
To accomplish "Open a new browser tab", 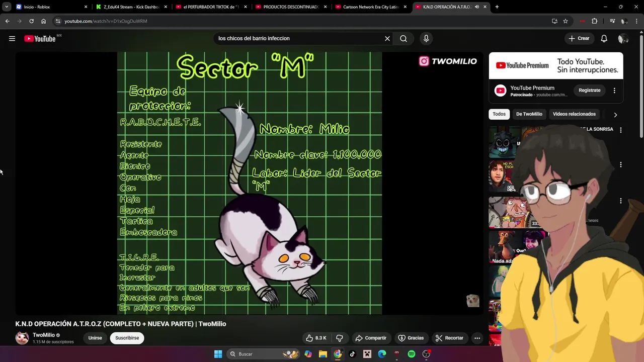I will (x=497, y=7).
